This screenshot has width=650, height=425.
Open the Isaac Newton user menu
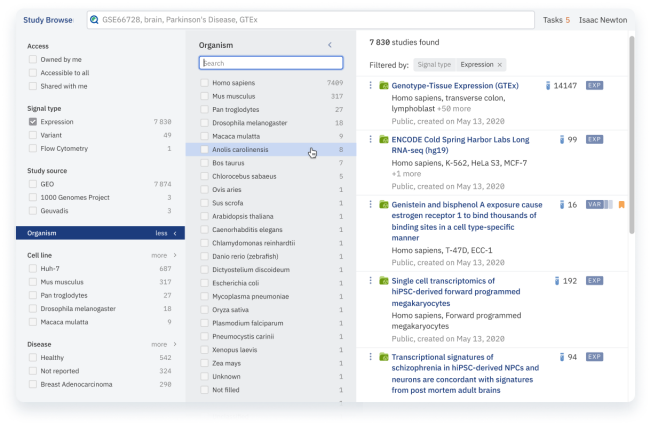[603, 19]
